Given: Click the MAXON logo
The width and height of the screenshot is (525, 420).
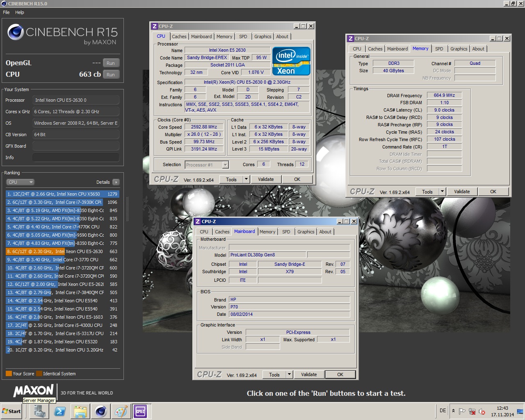Looking at the screenshot, I should [x=34, y=390].
